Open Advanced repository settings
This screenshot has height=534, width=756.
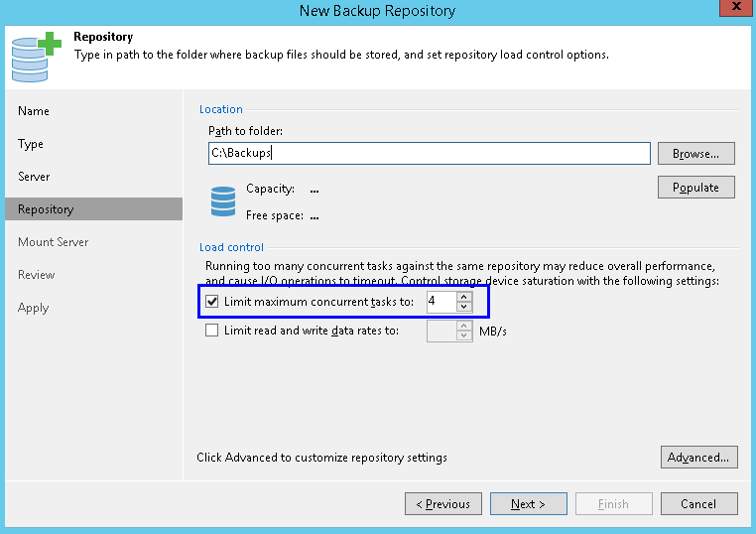(698, 458)
